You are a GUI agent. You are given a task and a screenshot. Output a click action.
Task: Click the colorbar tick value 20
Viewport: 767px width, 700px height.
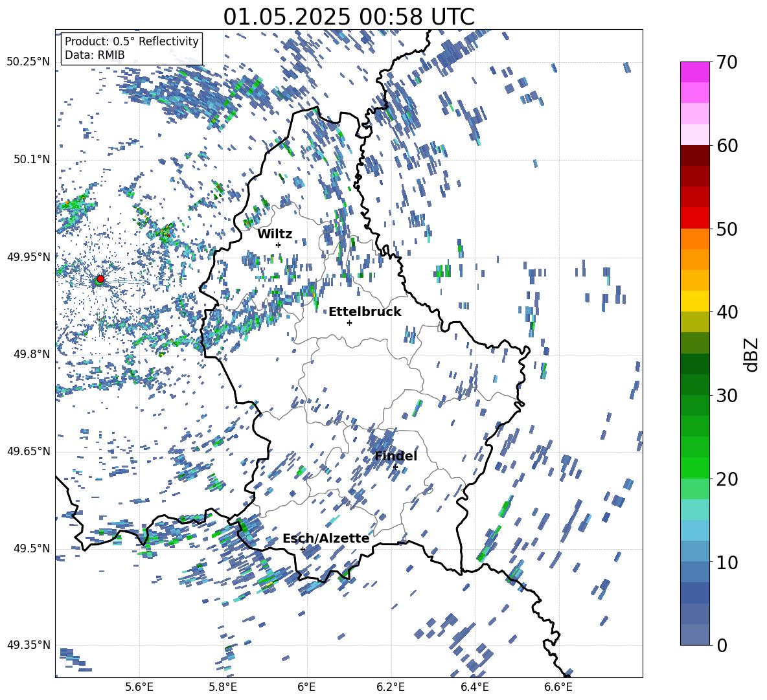pyautogui.click(x=727, y=479)
